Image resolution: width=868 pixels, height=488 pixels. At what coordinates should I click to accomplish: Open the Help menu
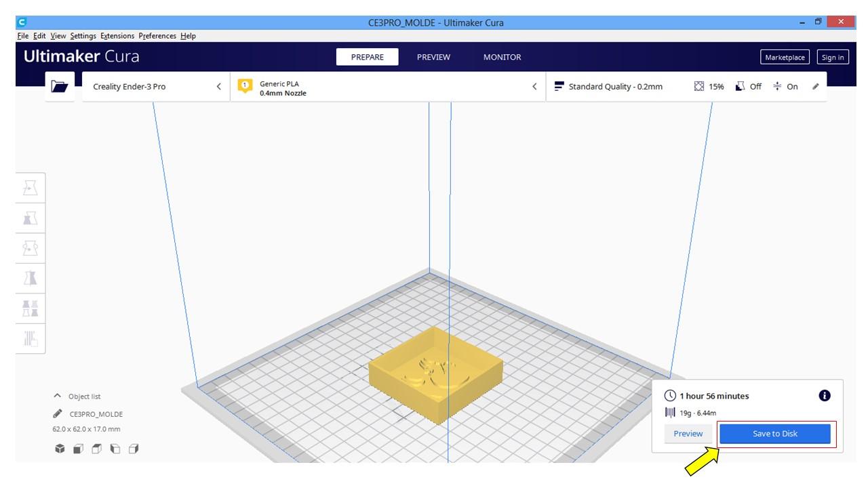pos(188,36)
